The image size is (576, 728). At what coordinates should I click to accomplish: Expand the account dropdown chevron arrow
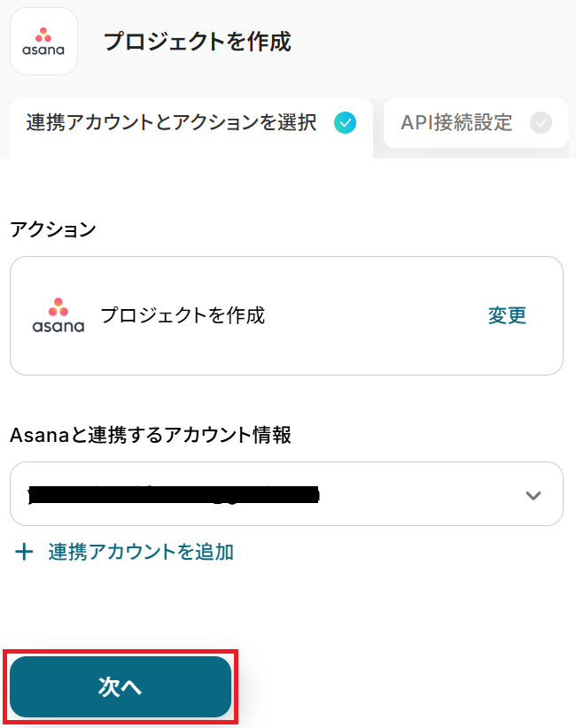533,495
